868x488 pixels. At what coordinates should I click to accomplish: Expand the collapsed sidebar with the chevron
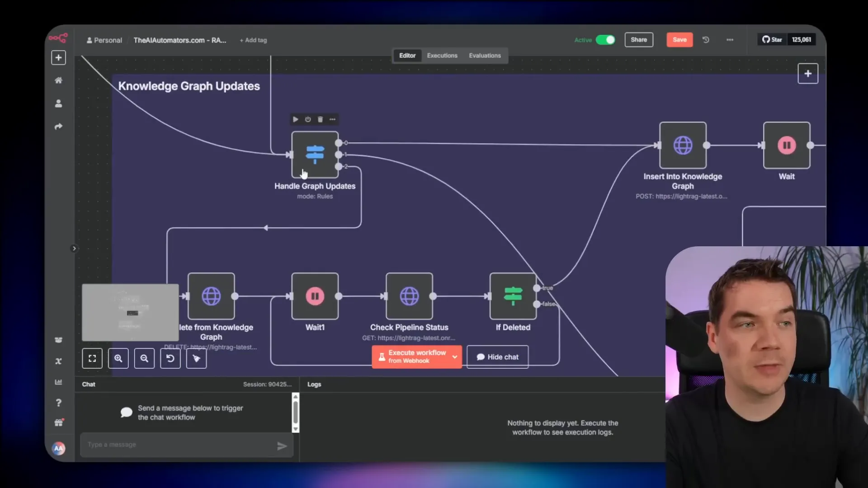[x=74, y=249]
